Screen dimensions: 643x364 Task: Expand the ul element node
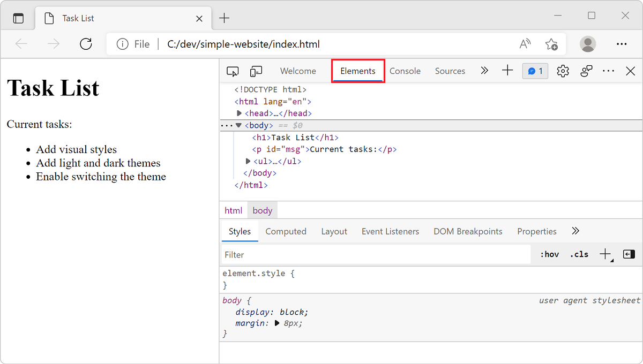point(248,161)
